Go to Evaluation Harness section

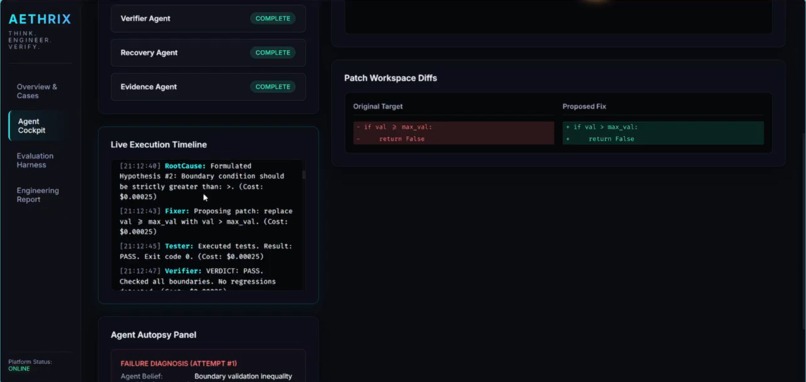[35, 160]
